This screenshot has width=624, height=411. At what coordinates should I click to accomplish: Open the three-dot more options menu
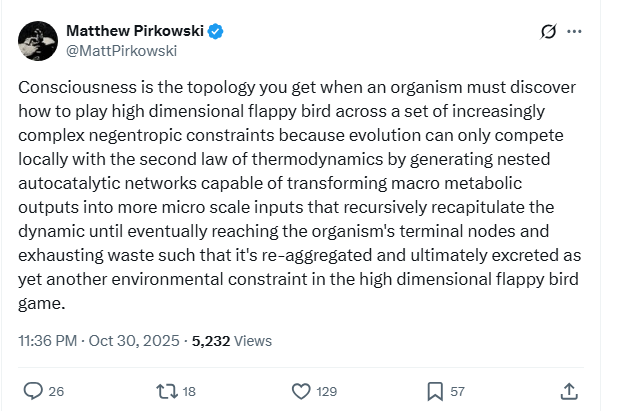574,32
